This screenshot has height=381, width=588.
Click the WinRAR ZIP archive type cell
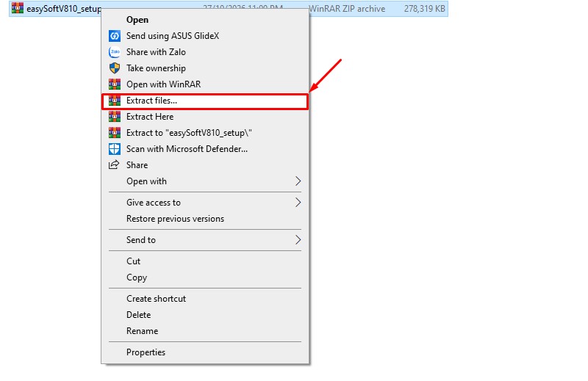pos(347,9)
